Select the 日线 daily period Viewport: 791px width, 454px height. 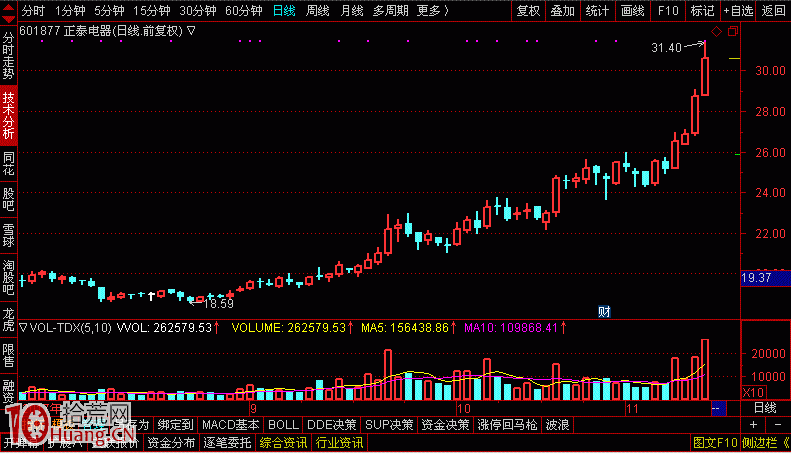tap(284, 11)
